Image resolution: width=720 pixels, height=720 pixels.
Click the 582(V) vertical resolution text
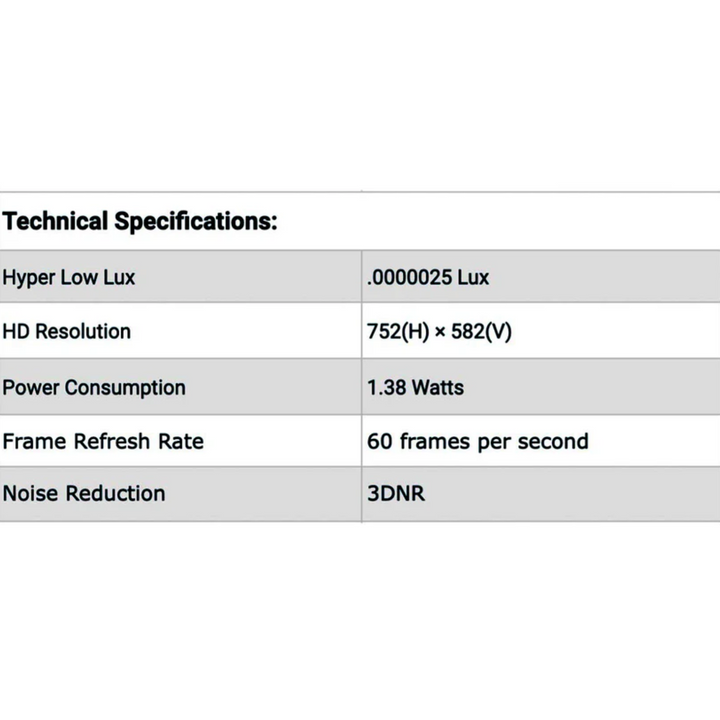pyautogui.click(x=480, y=331)
